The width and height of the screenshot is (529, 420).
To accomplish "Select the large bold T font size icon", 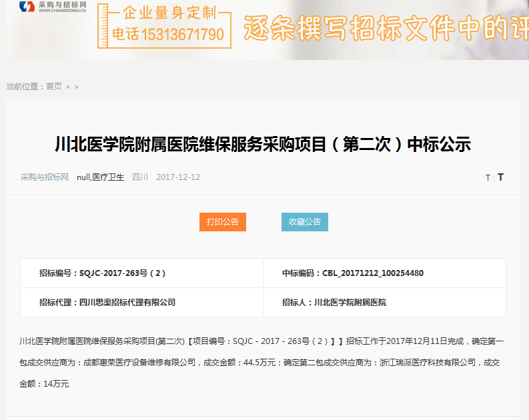I will pyautogui.click(x=500, y=177).
